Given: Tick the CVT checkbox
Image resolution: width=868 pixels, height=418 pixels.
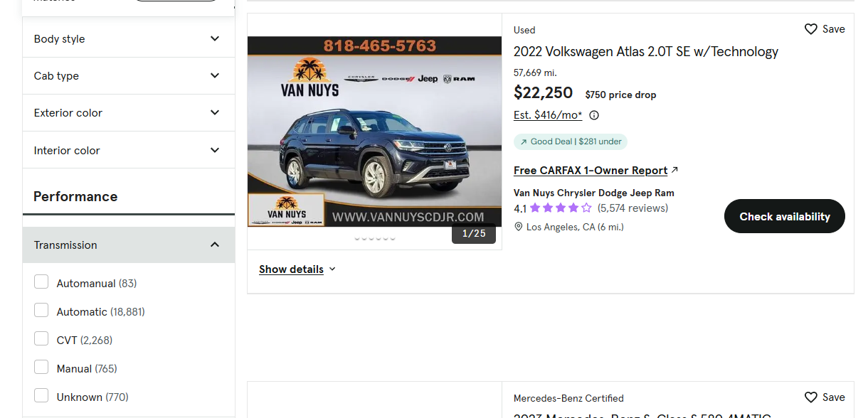Looking at the screenshot, I should (x=41, y=339).
